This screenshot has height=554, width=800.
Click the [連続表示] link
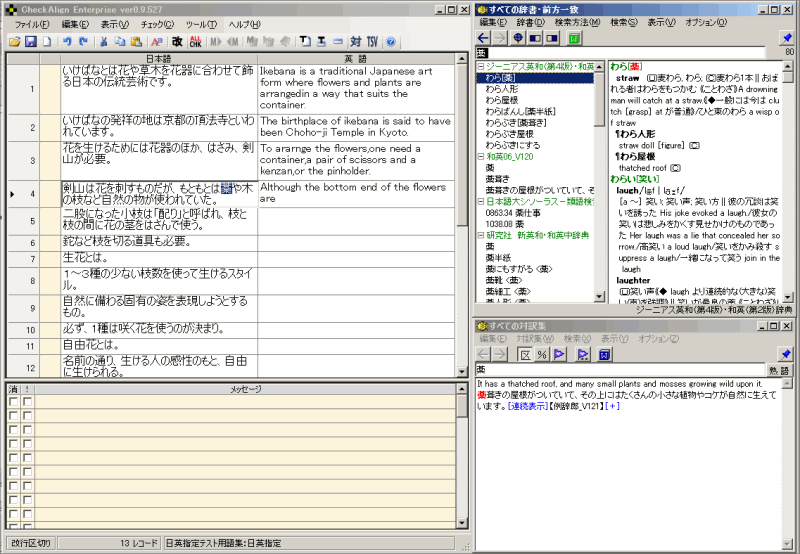[529, 406]
